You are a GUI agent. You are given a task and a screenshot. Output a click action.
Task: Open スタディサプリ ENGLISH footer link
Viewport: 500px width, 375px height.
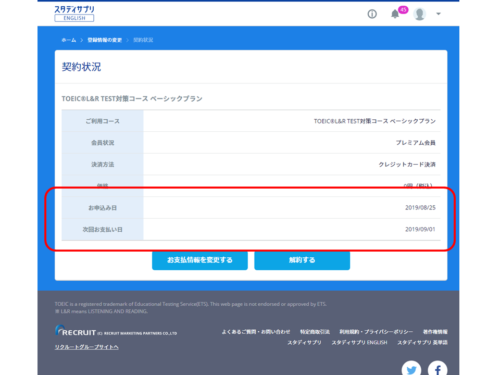point(360,342)
